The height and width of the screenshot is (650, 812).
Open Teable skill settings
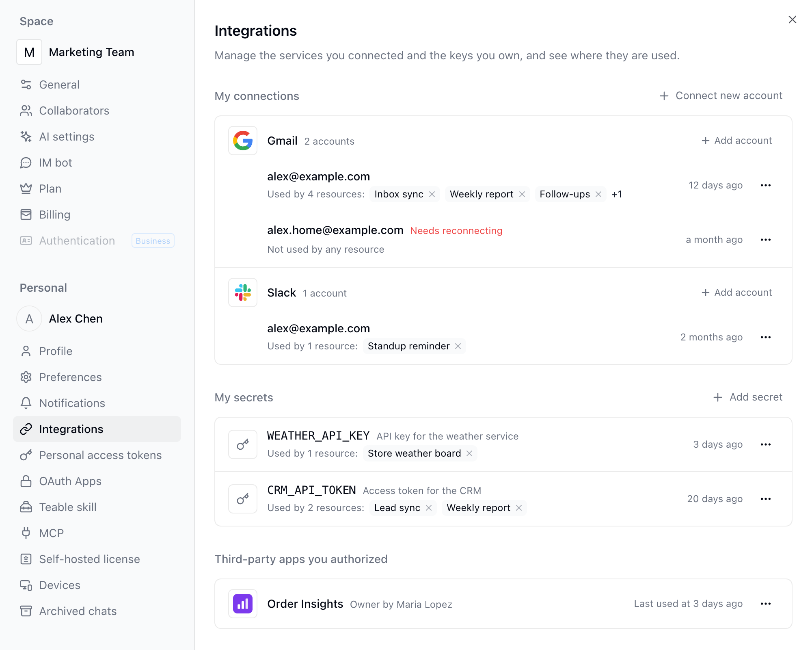[97, 507]
